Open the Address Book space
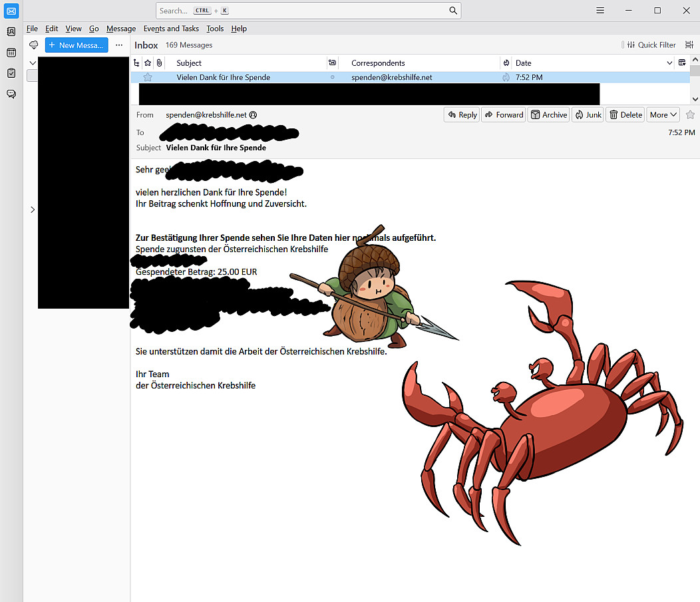 (x=11, y=31)
